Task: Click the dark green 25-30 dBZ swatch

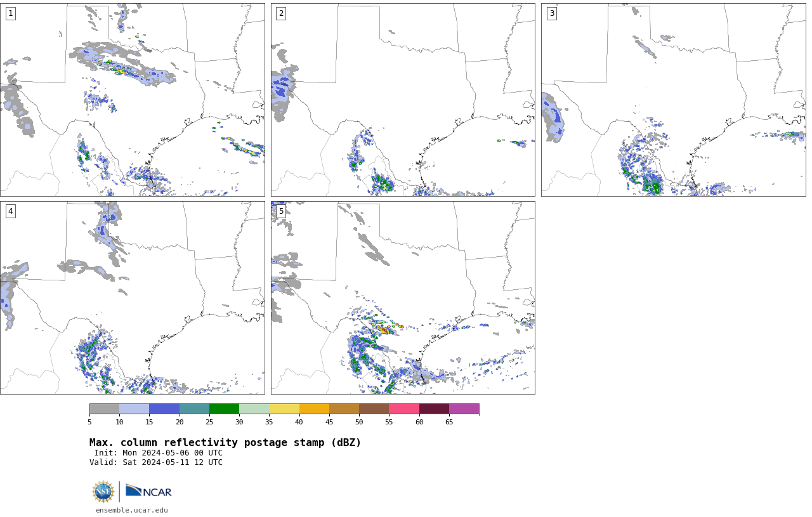Action: [224, 409]
